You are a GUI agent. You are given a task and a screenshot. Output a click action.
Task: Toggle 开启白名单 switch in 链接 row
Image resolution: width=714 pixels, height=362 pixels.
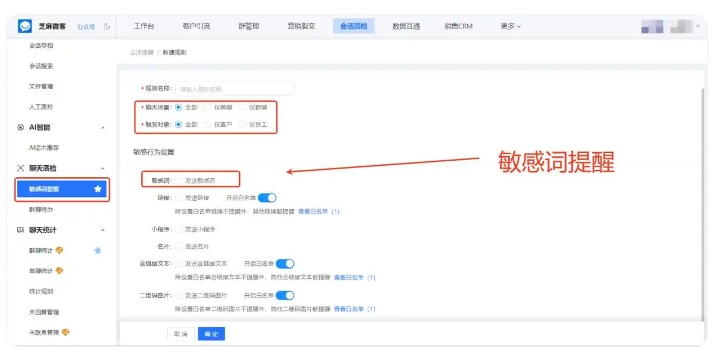(267, 198)
